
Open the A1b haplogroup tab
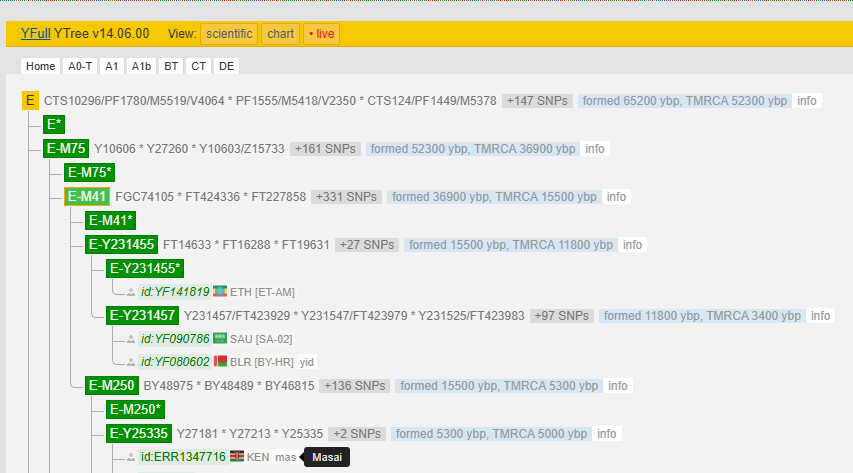141,66
